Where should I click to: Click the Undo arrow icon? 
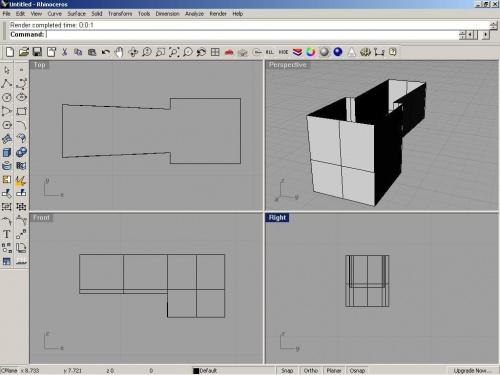point(105,52)
